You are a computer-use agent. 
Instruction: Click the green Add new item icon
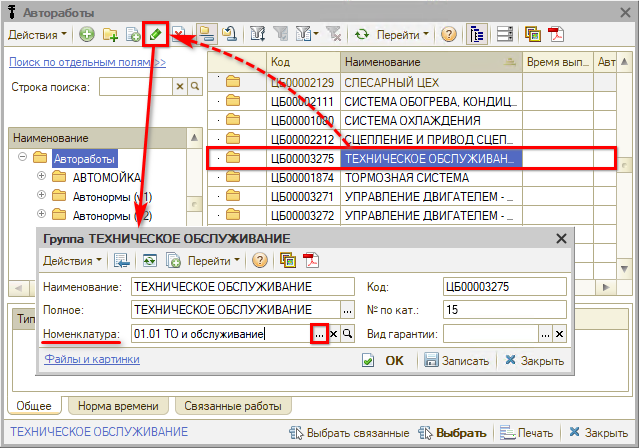[86, 34]
